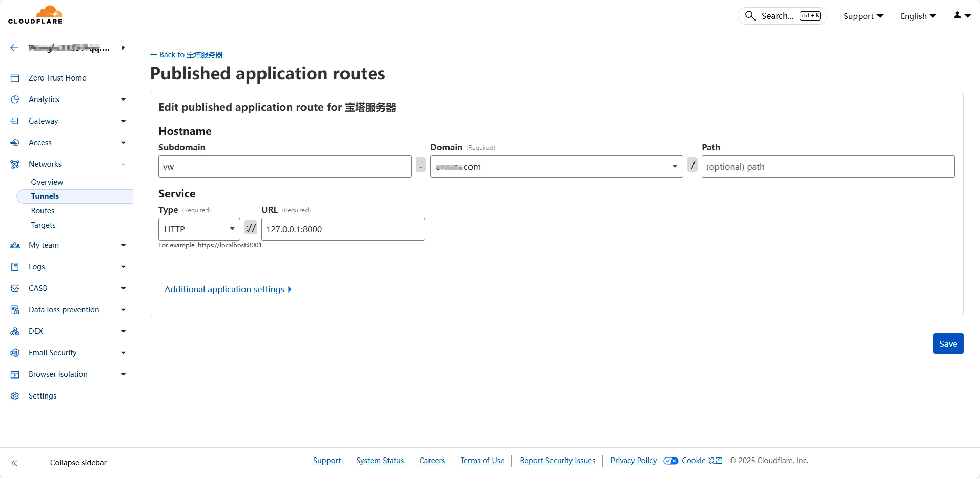Click the Email Security icon

tap(15, 353)
